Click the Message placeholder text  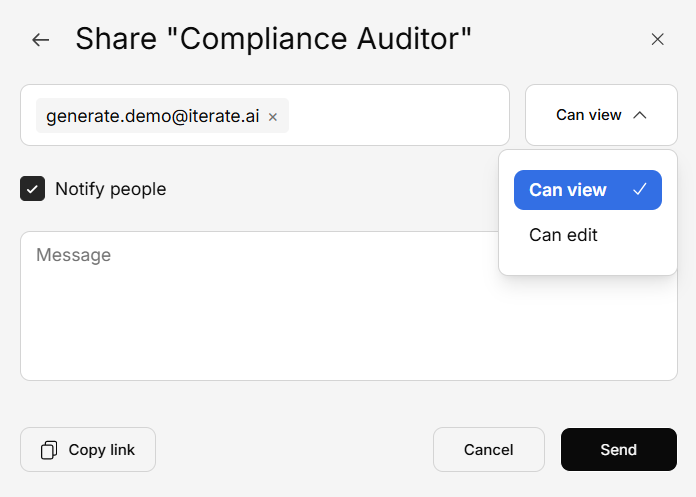tap(73, 255)
